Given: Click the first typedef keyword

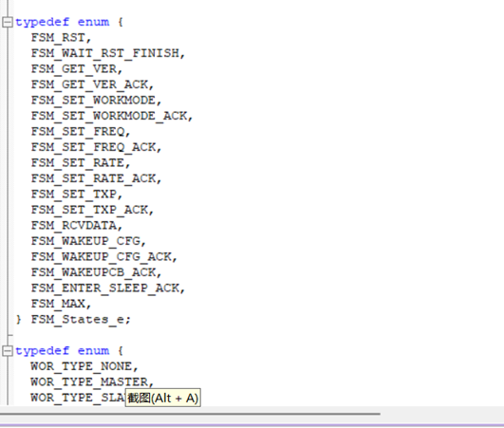Looking at the screenshot, I should click(x=42, y=22).
